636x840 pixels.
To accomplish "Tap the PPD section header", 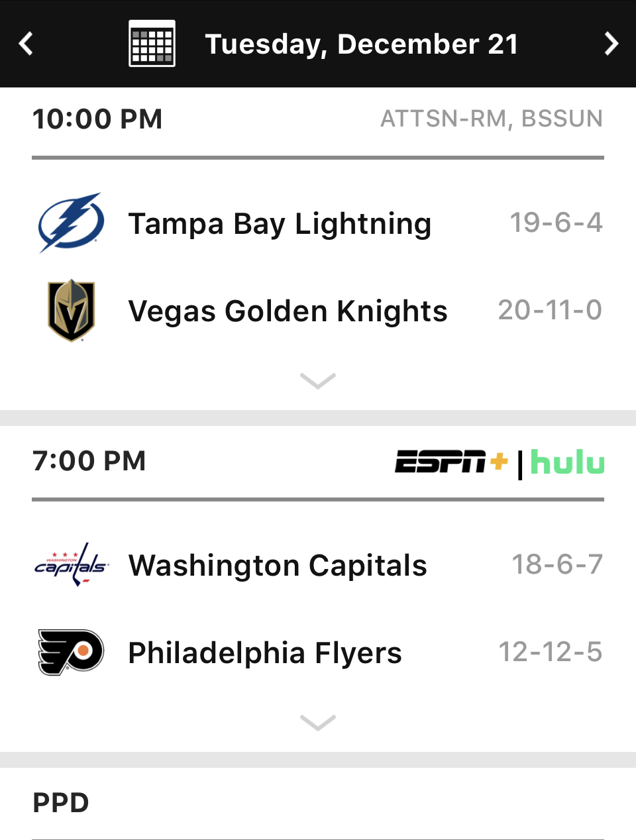I will pos(61,803).
